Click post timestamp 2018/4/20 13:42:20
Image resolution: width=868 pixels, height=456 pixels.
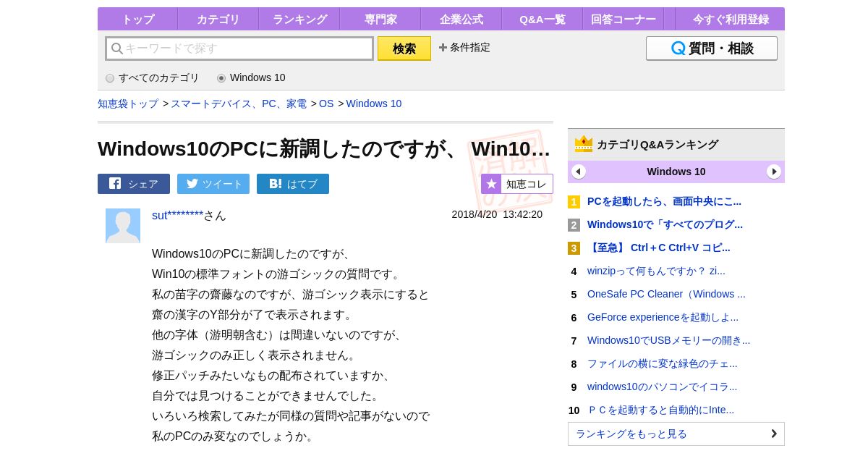497,214
